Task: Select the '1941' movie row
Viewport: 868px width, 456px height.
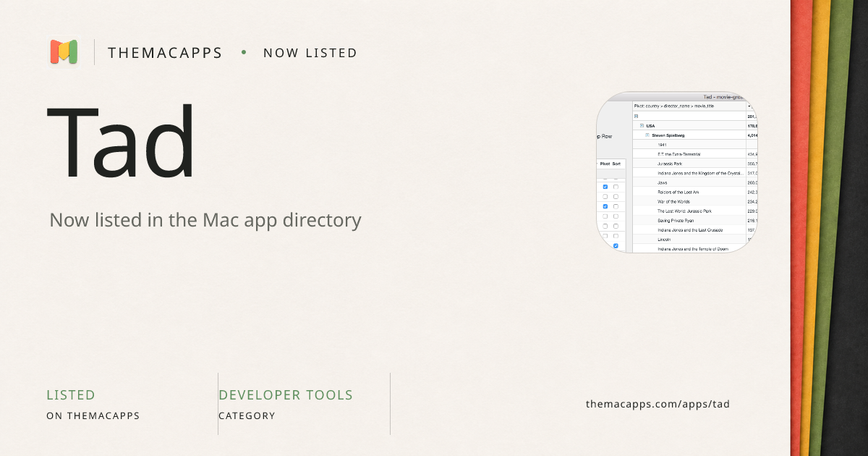Action: click(663, 144)
